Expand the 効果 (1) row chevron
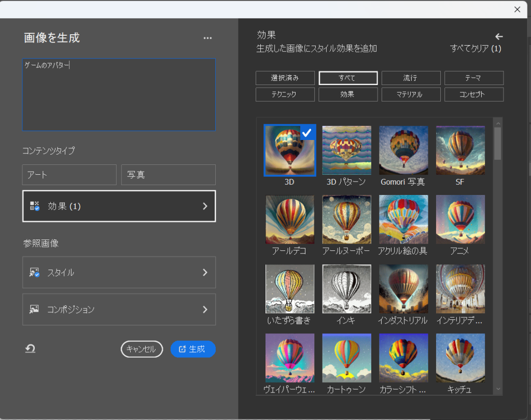The image size is (531, 420). point(205,206)
